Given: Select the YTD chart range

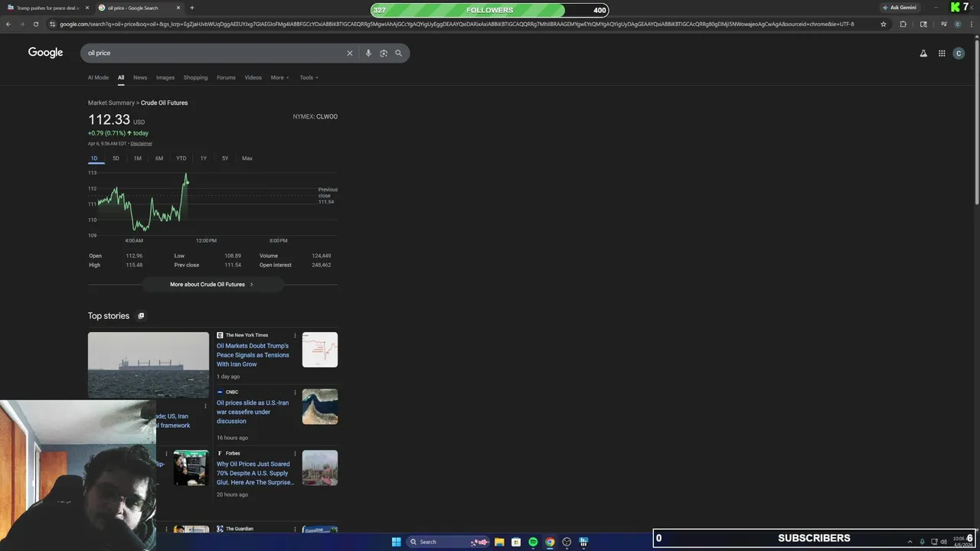Looking at the screenshot, I should 181,158.
